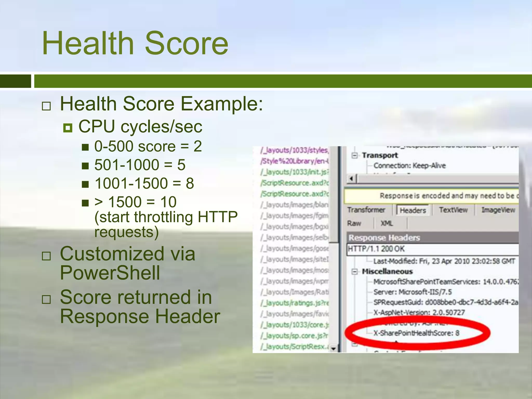
Task: Select the Last-Modified header entry
Action: (444, 261)
